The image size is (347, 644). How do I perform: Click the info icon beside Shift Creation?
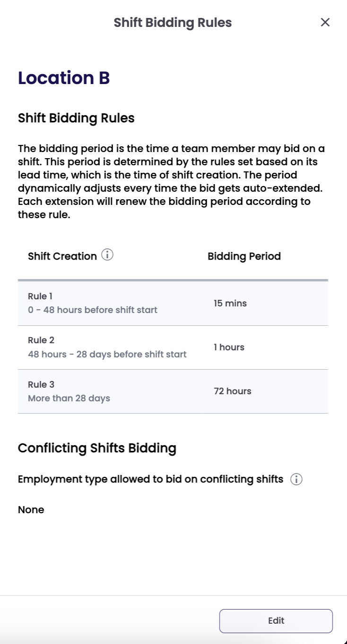[x=108, y=255]
